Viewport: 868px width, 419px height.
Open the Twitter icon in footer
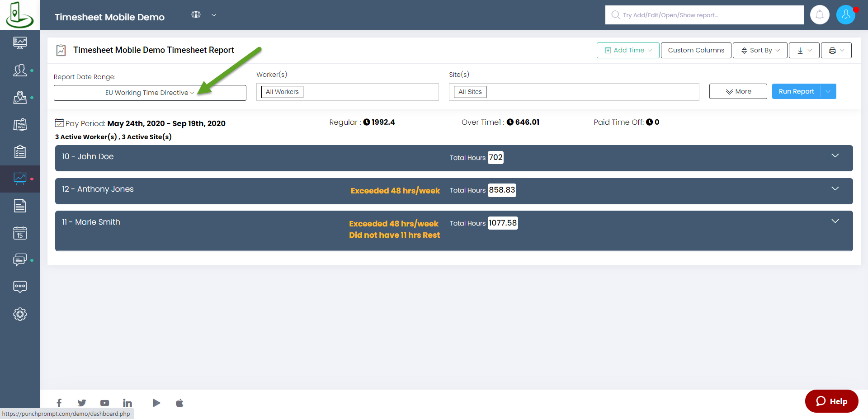pyautogui.click(x=82, y=403)
